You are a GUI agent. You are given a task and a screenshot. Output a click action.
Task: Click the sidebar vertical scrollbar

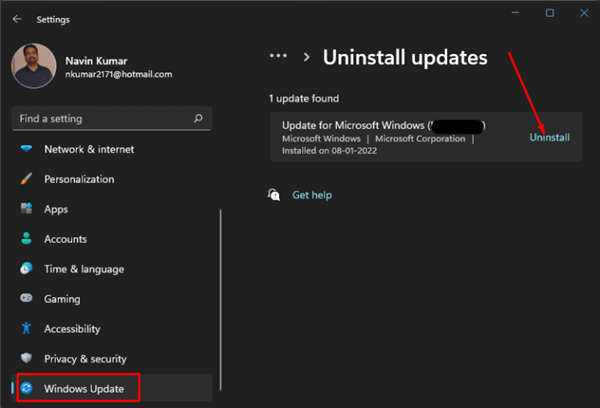coord(220,300)
